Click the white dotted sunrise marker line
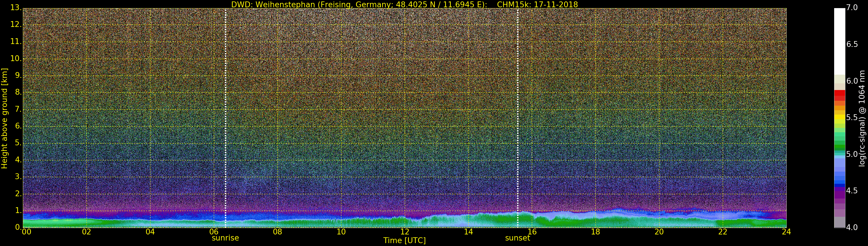 (x=225, y=118)
